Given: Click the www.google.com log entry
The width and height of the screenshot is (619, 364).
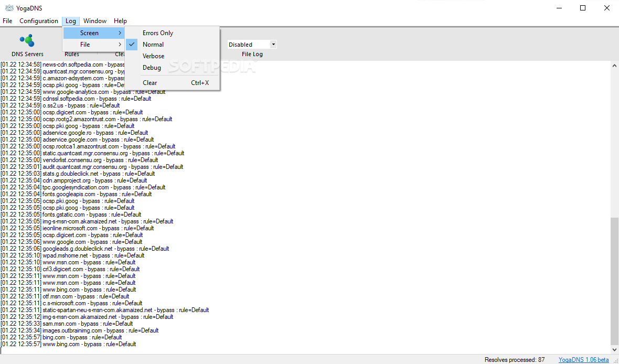Looking at the screenshot, I should 71,242.
